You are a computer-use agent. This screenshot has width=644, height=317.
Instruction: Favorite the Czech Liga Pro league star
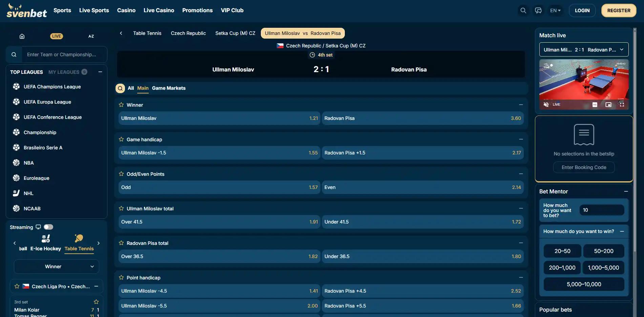[17, 287]
